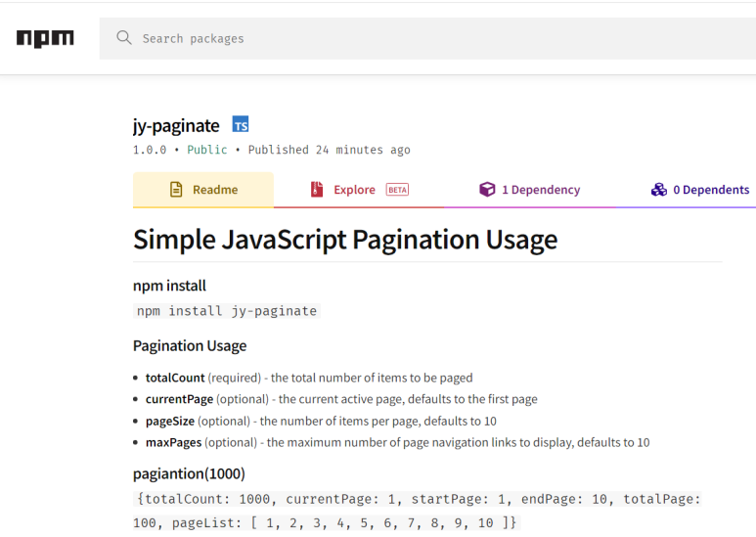The height and width of the screenshot is (537, 756).
Task: Focus the Search packages field
Action: pyautogui.click(x=427, y=38)
